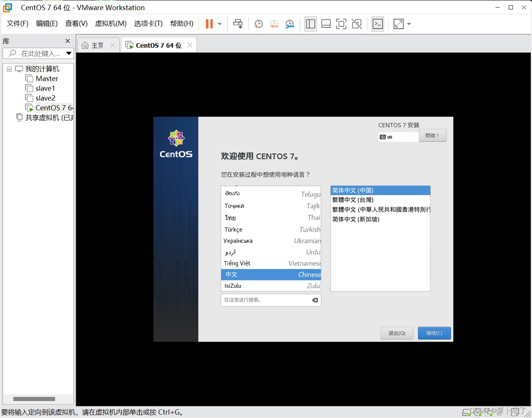Open the library search dropdown arrow
The height and width of the screenshot is (418, 532).
click(69, 53)
